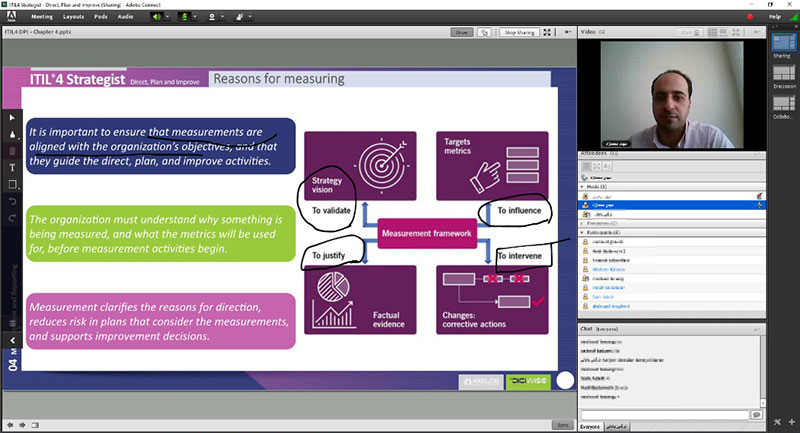
Task: Click the pointer tool in share pod
Action: (484, 32)
